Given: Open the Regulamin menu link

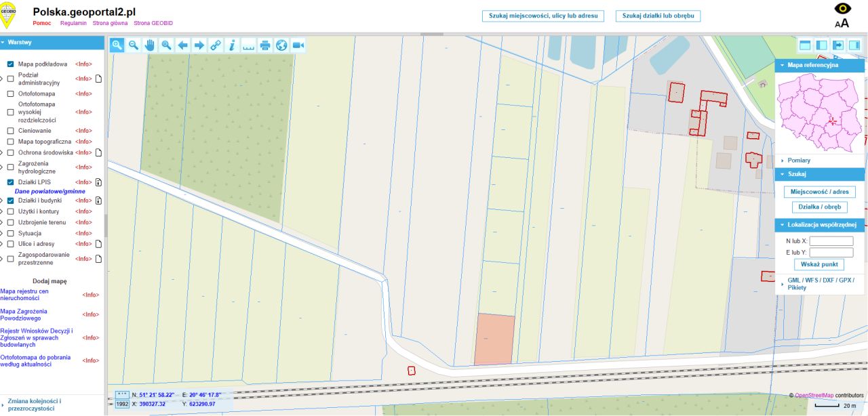Looking at the screenshot, I should tap(73, 23).
